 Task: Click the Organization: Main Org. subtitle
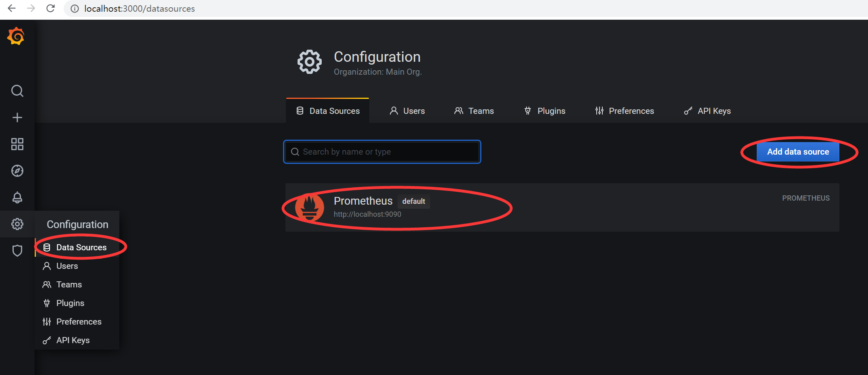point(378,72)
